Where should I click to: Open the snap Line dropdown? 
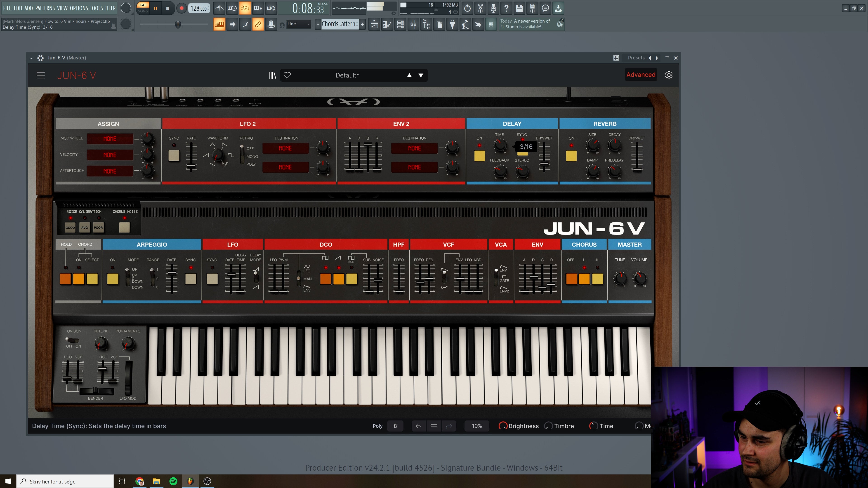tap(299, 24)
